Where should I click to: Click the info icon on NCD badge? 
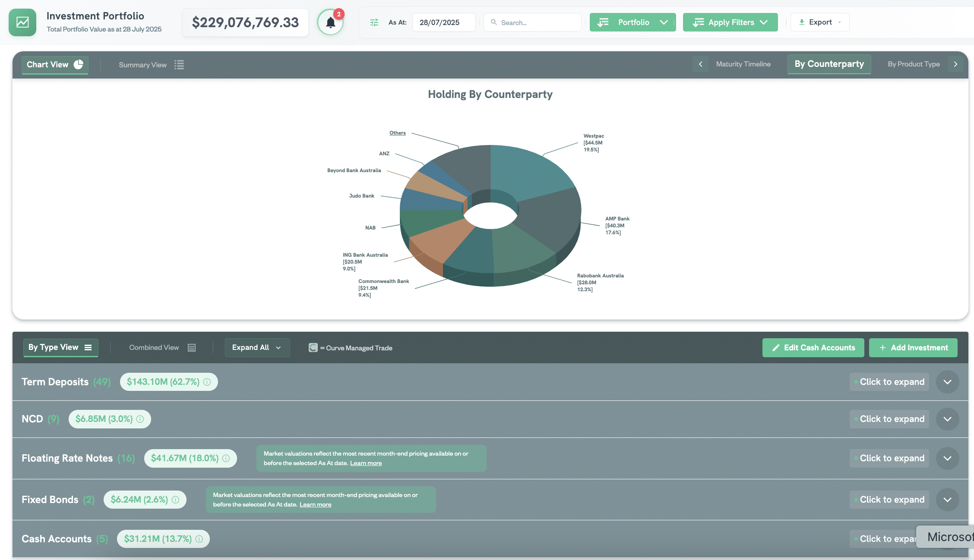(x=140, y=419)
